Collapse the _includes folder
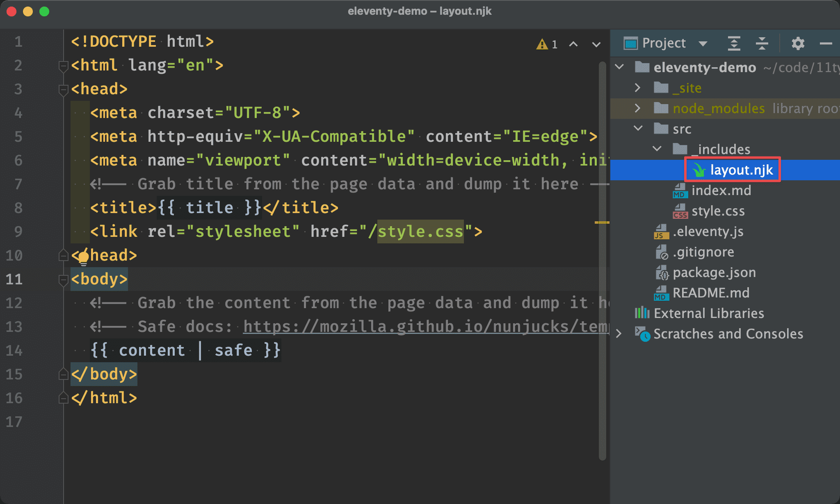The height and width of the screenshot is (504, 840). (657, 149)
